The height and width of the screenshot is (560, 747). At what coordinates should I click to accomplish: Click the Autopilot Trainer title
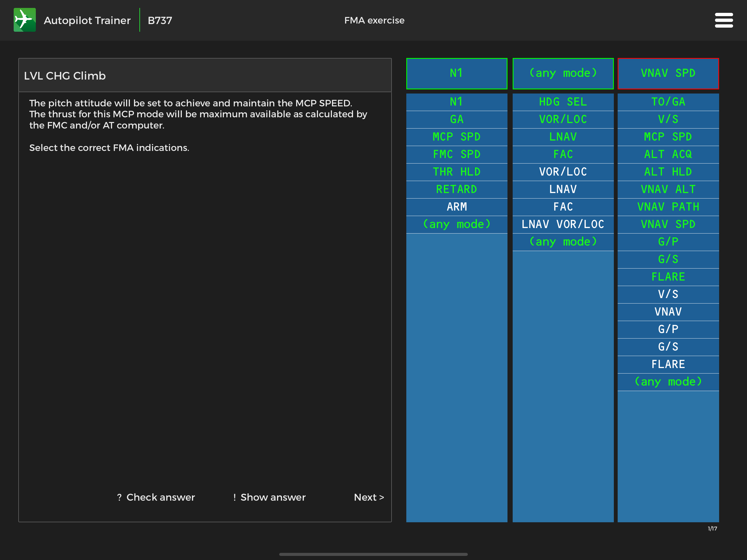pos(87,21)
